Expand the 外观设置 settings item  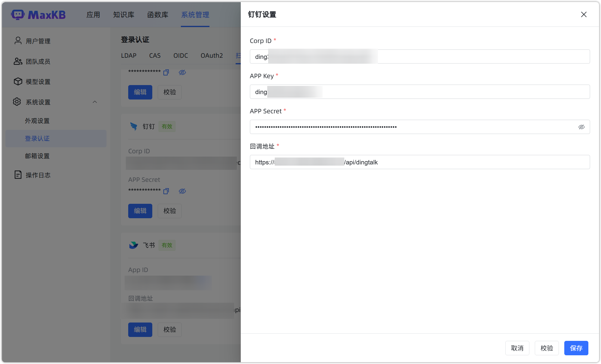(x=37, y=121)
